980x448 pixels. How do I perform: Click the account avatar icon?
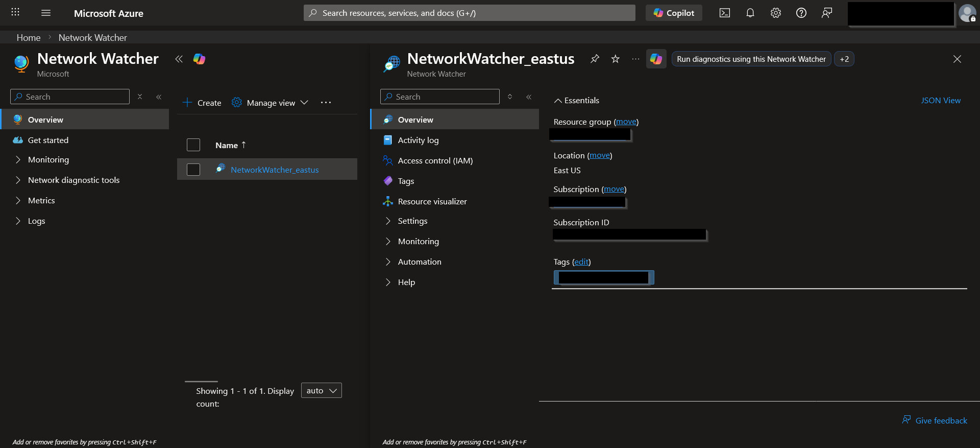(x=967, y=13)
